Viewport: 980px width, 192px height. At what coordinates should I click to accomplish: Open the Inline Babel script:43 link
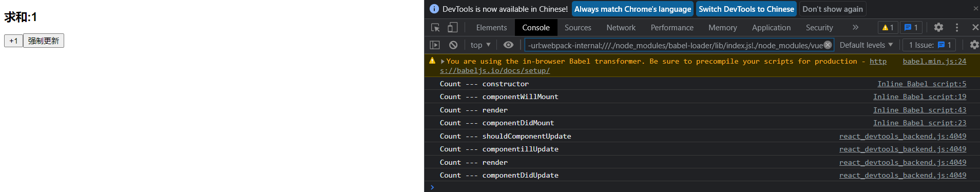coord(919,110)
